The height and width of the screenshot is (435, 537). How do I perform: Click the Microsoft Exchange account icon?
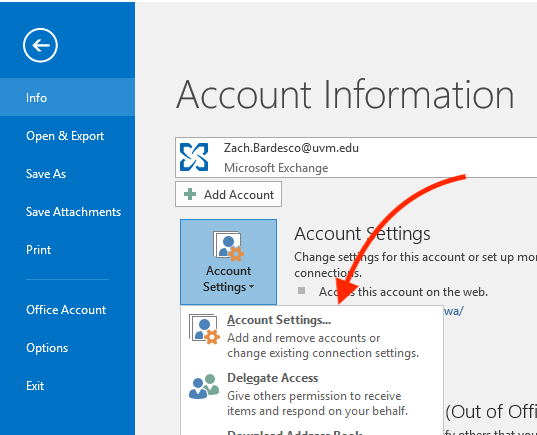pyautogui.click(x=194, y=157)
